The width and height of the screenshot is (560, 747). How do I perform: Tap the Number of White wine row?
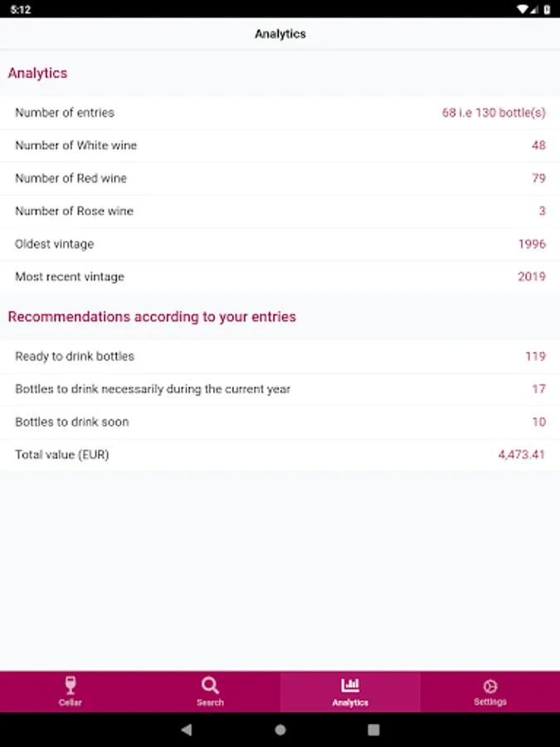point(280,145)
